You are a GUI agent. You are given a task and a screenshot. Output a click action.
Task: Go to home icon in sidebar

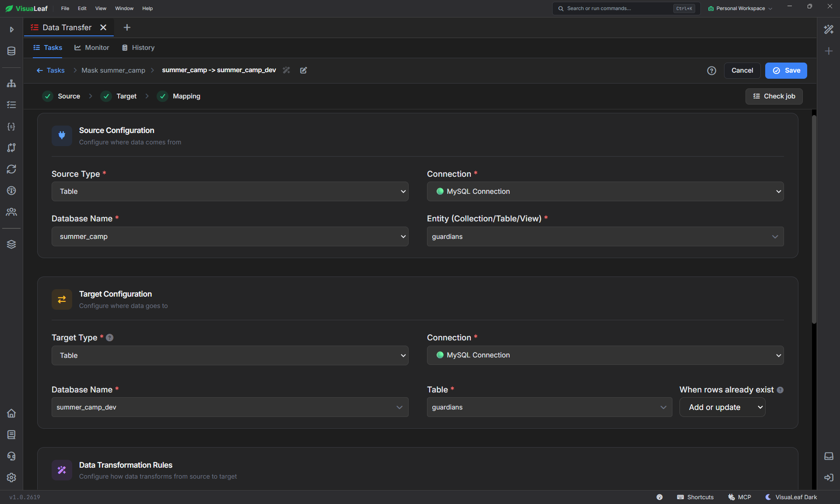click(x=11, y=413)
